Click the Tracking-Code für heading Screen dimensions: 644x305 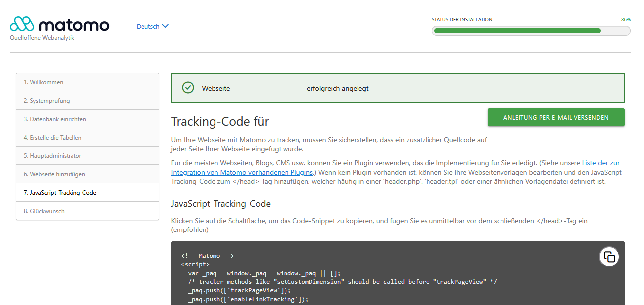(x=220, y=121)
